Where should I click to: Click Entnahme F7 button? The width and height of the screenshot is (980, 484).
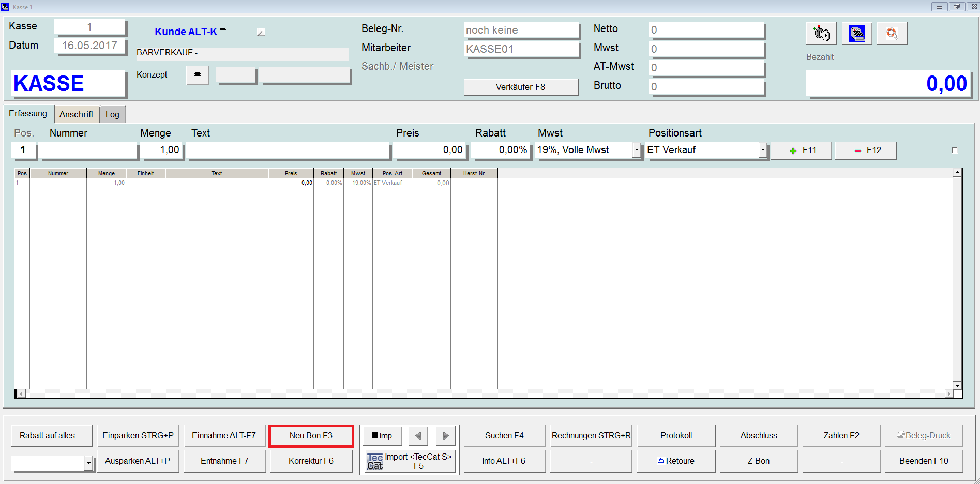coord(224,461)
